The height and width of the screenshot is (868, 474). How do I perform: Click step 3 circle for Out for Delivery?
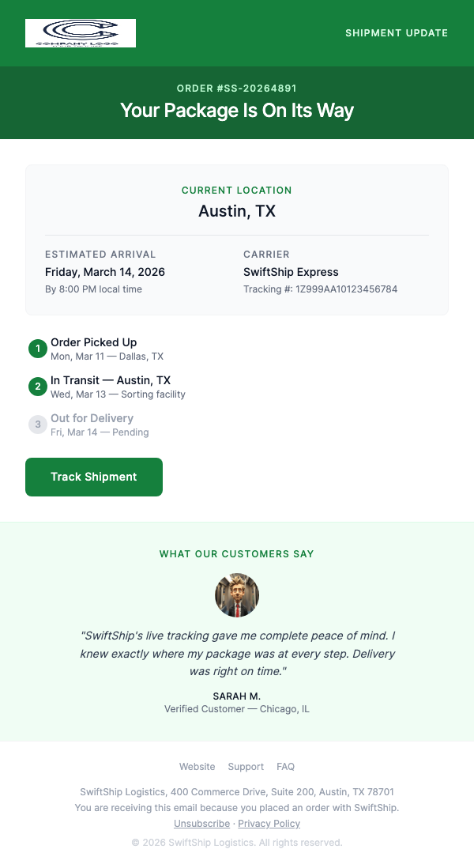click(38, 425)
